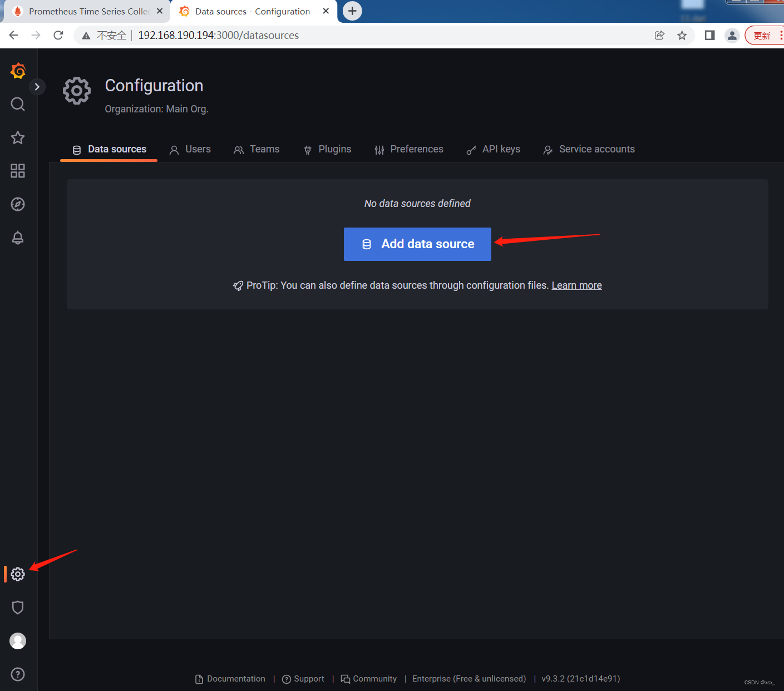Open the Configuration gear icon in sidebar
Viewport: 784px width, 691px height.
point(17,574)
